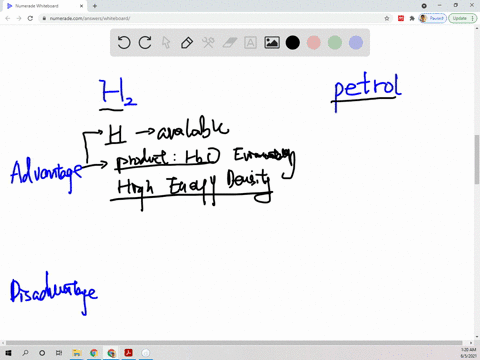This screenshot has width=480, height=360.
Task: Switch to the active Chrome taskbar window
Action: pos(111,353)
